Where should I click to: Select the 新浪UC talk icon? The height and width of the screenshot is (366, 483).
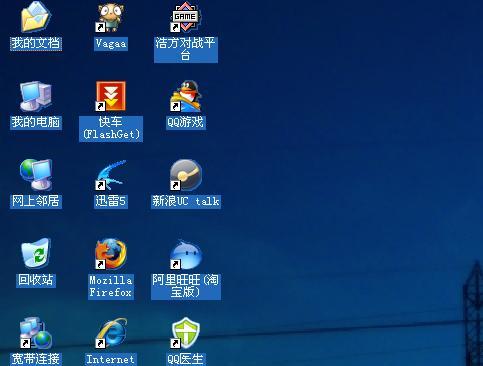186,175
